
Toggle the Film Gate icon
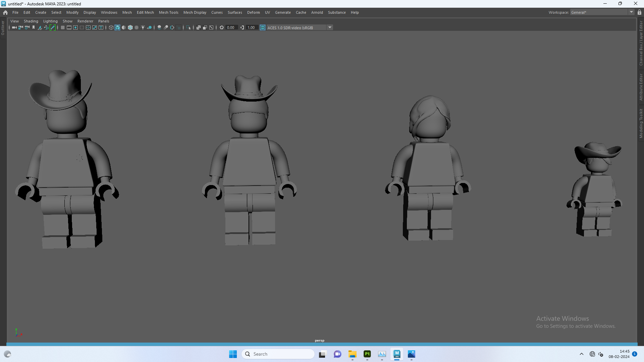point(69,27)
